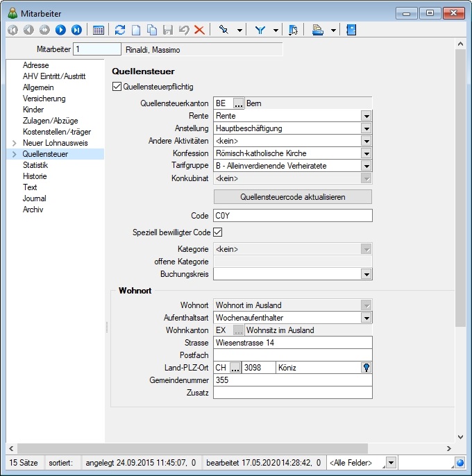Open the Journal section
The height and width of the screenshot is (476, 472).
pyautogui.click(x=34, y=198)
